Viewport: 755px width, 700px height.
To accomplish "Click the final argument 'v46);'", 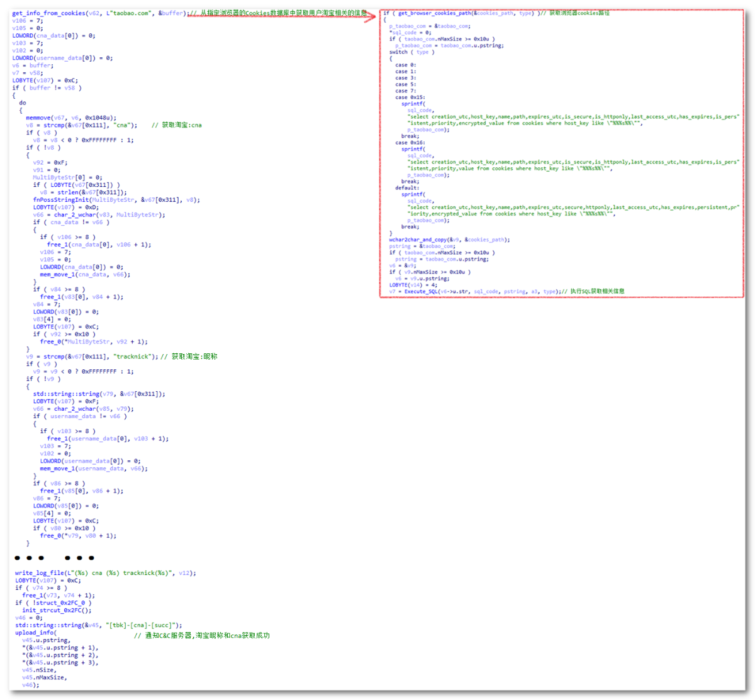I will (x=31, y=685).
